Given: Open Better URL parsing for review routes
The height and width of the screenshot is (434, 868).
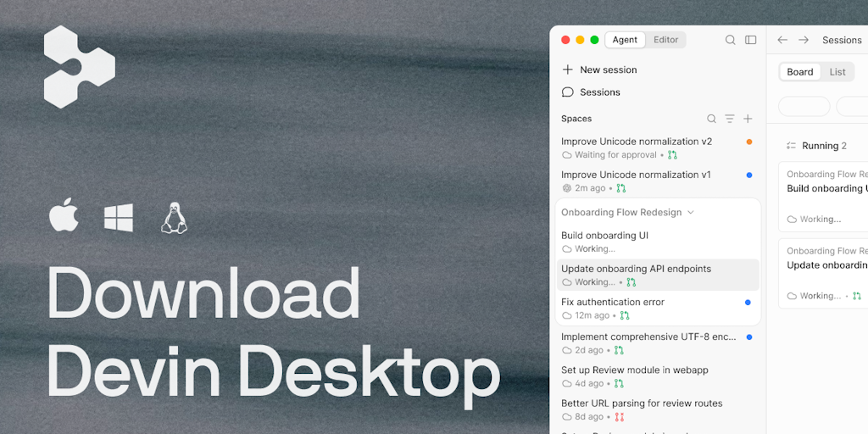Looking at the screenshot, I should [658, 409].
